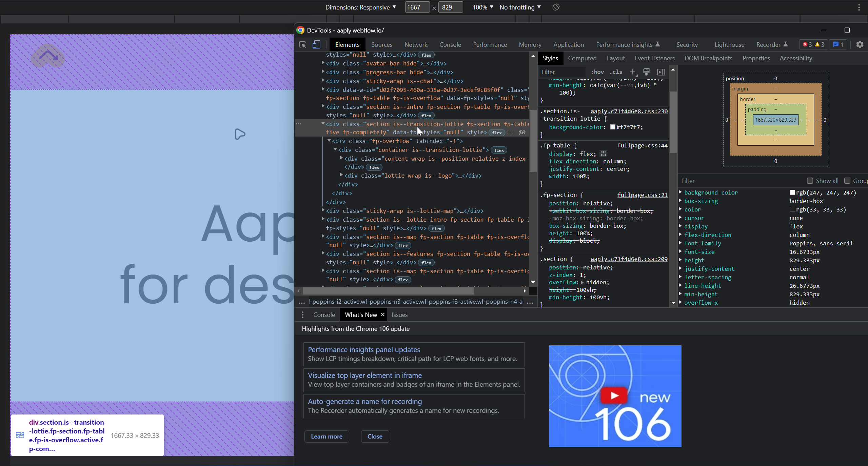The height and width of the screenshot is (466, 868).
Task: Open the Computed styles tab
Action: [x=582, y=58]
